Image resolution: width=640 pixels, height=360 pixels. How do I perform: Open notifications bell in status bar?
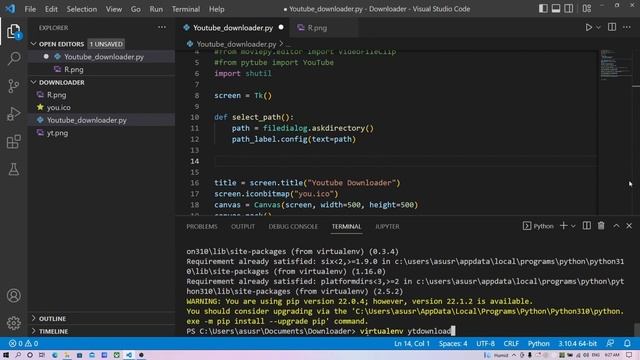pyautogui.click(x=627, y=344)
